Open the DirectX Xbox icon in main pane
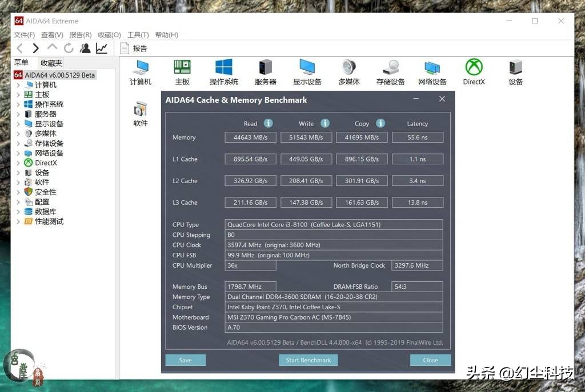The image size is (585, 392). tap(474, 72)
